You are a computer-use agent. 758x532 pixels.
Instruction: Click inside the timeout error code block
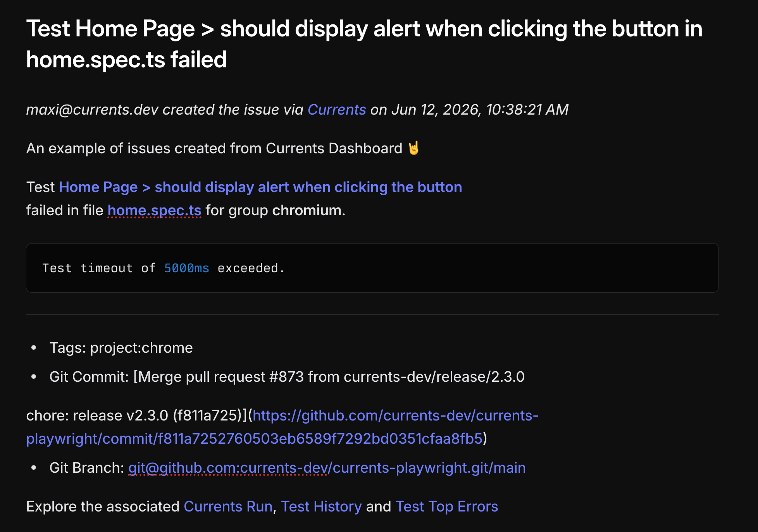click(372, 268)
